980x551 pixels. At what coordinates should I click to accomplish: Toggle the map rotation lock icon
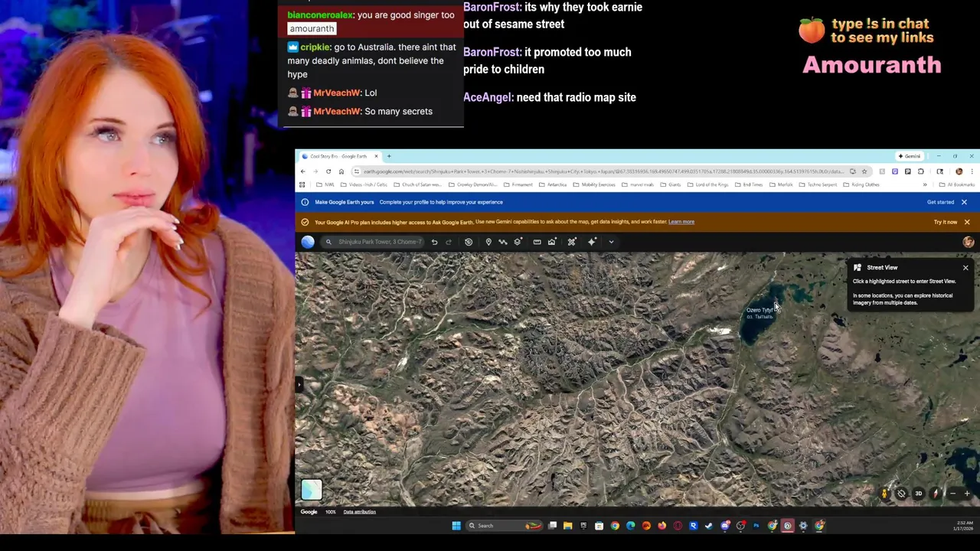tap(901, 494)
